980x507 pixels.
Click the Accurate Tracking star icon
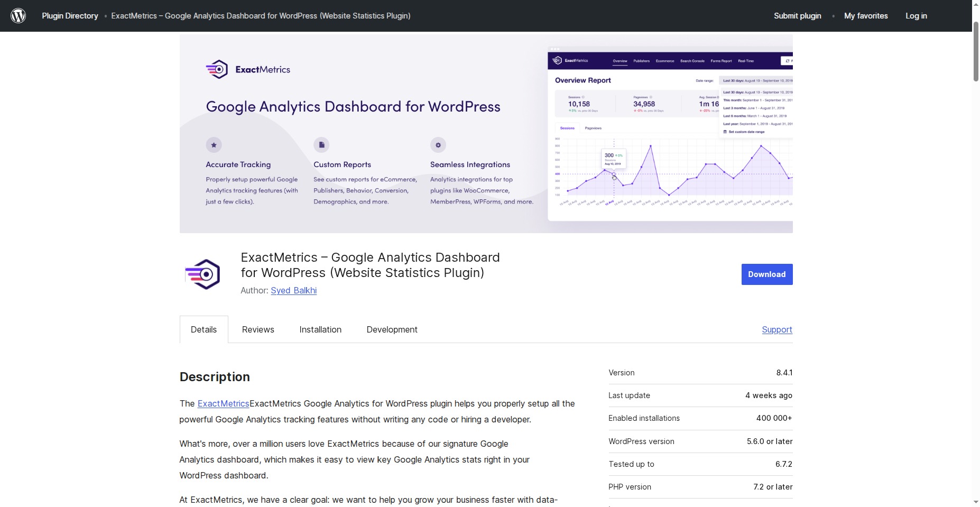click(214, 145)
